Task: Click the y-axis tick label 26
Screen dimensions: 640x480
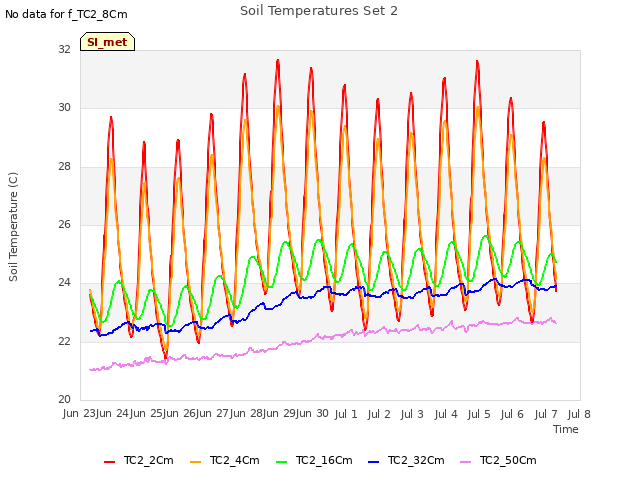Action: (64, 224)
